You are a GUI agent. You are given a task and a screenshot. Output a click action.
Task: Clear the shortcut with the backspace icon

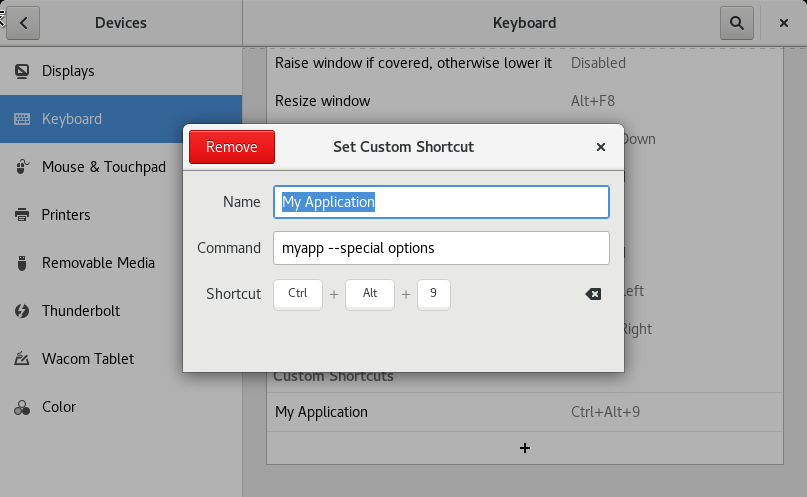[x=593, y=294]
